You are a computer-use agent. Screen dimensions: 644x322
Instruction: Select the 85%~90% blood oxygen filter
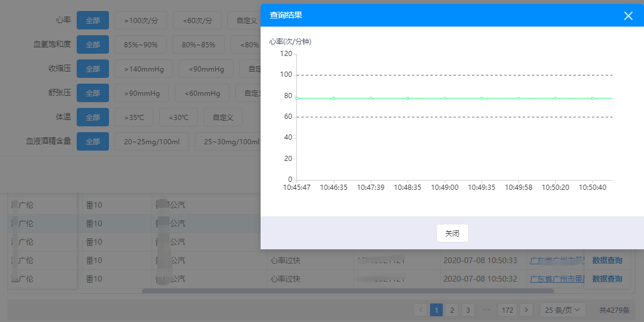141,44
